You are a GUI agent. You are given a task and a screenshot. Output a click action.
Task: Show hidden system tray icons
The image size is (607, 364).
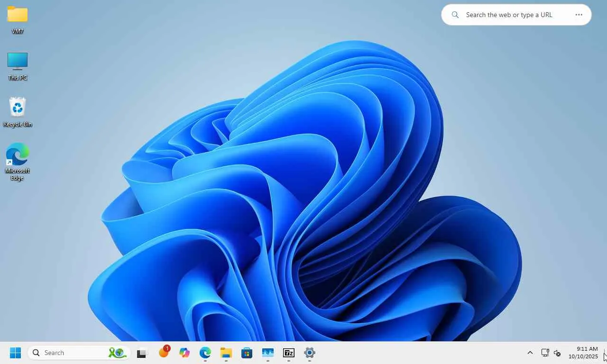coord(530,353)
